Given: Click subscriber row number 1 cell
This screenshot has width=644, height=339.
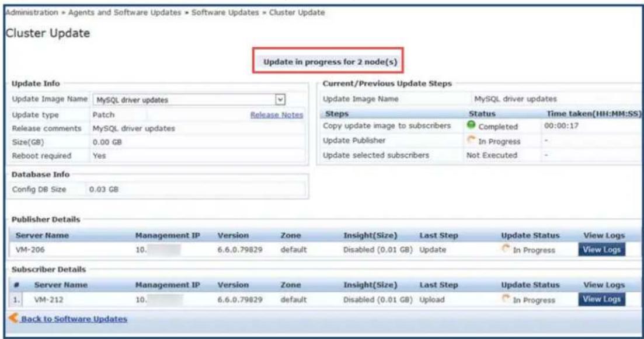Looking at the screenshot, I should coord(16,299).
